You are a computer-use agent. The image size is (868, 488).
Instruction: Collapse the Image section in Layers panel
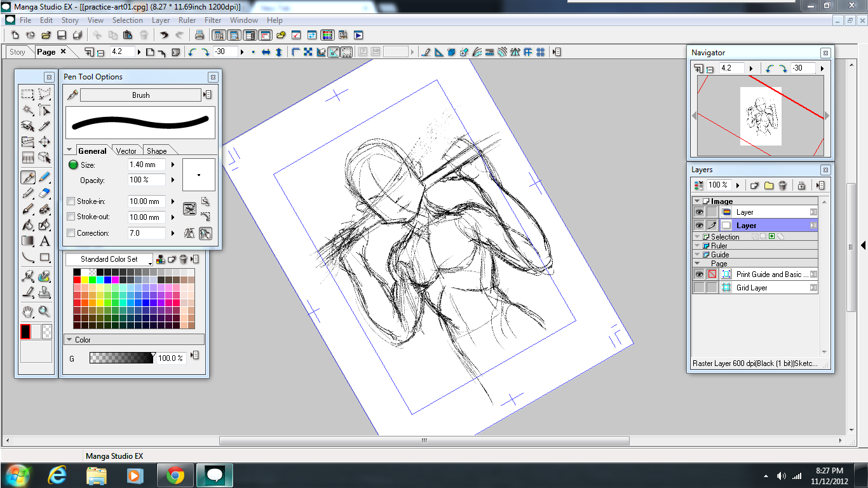point(696,201)
